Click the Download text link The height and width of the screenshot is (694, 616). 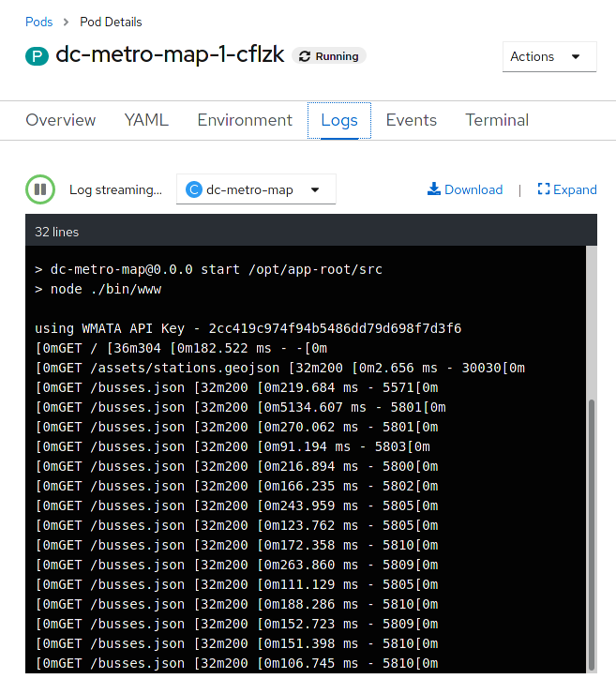click(x=473, y=189)
